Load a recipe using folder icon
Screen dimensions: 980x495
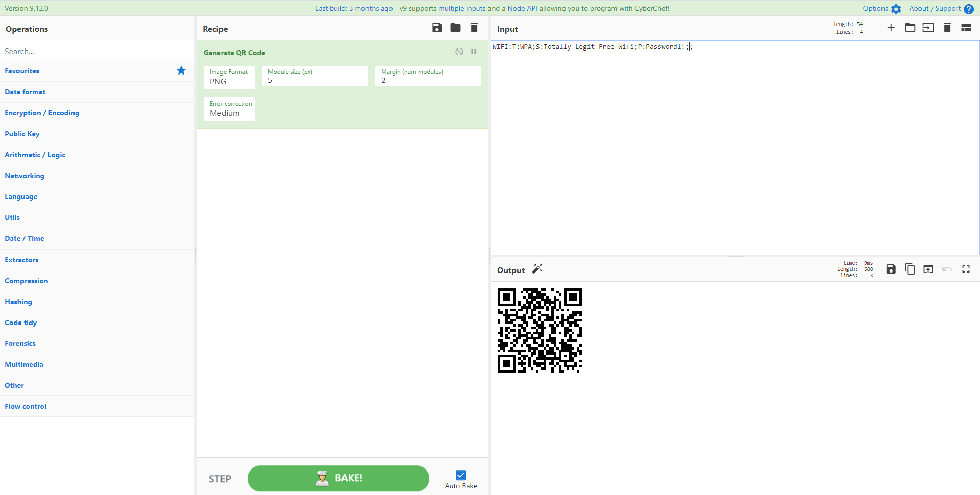pos(456,28)
